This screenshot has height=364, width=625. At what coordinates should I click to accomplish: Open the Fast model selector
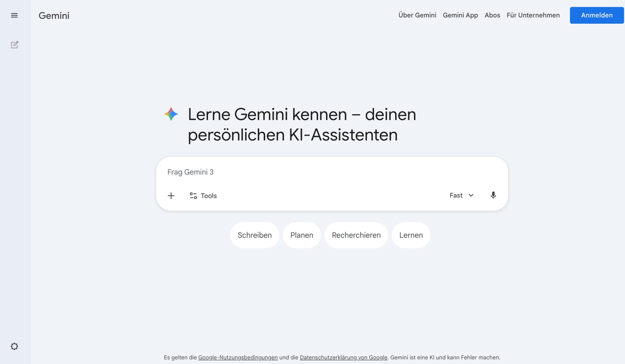(456, 195)
